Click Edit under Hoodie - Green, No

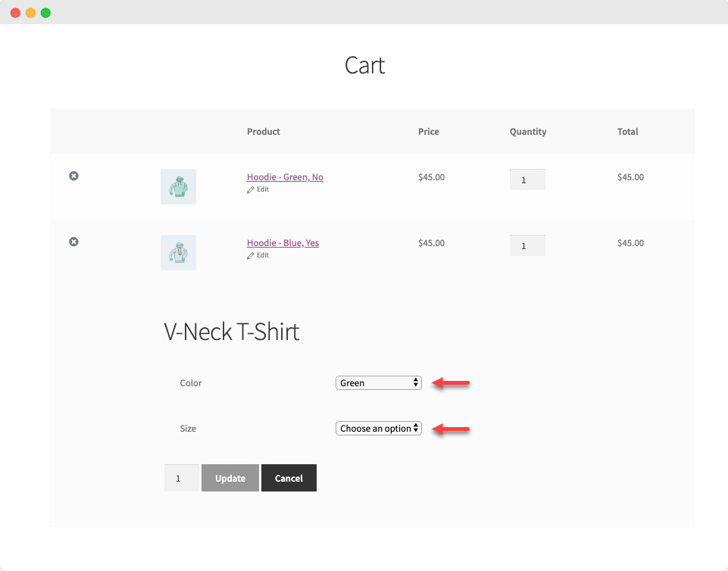[258, 189]
